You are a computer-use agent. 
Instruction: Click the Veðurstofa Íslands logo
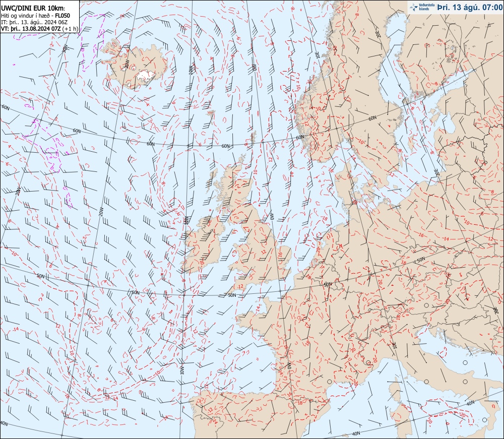[422, 7]
